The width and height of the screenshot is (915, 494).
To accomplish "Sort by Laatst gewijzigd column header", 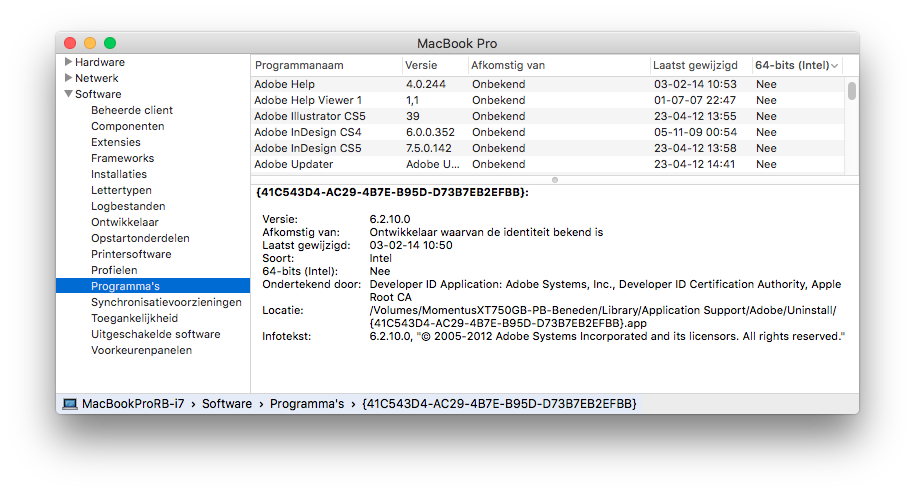I will click(700, 65).
